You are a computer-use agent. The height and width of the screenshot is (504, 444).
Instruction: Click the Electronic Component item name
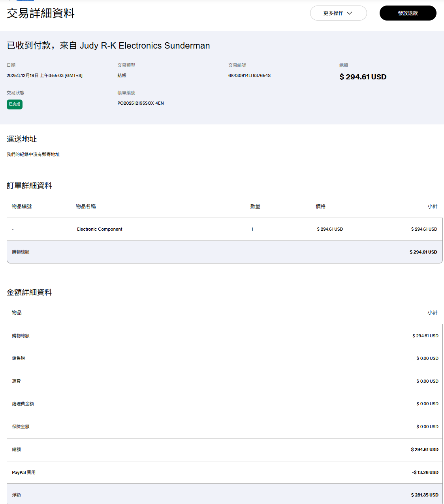tap(100, 229)
